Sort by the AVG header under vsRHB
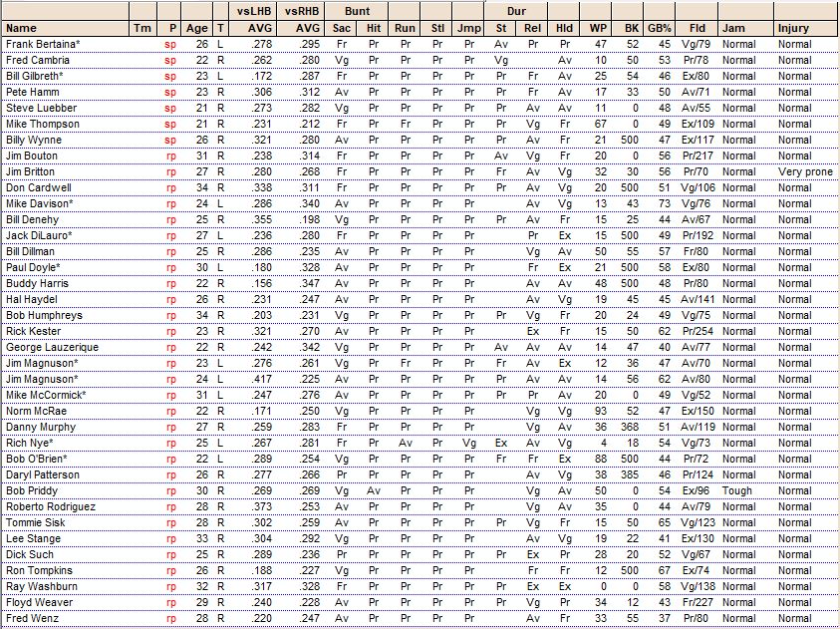This screenshot has height=629, width=840. tap(306, 28)
